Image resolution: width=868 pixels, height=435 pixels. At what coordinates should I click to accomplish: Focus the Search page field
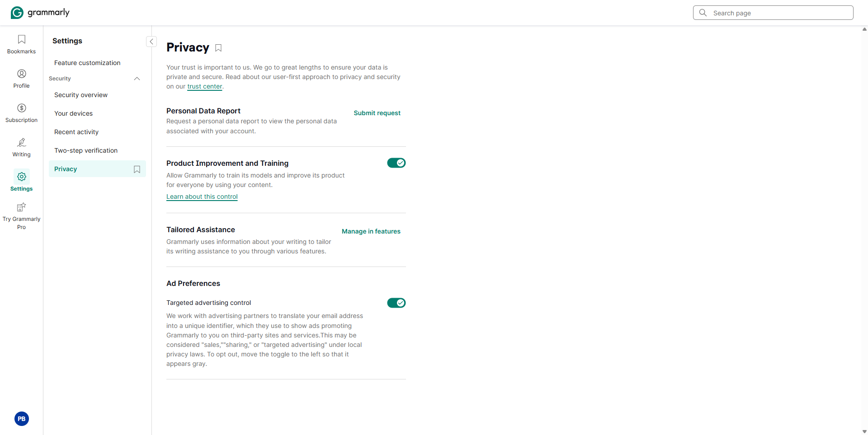click(x=773, y=13)
